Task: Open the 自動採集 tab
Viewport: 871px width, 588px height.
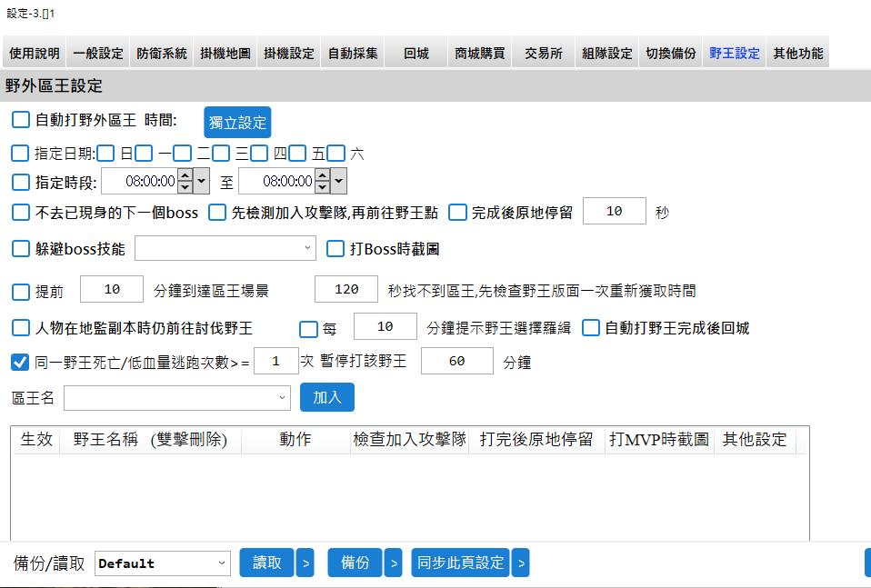Action: point(352,54)
